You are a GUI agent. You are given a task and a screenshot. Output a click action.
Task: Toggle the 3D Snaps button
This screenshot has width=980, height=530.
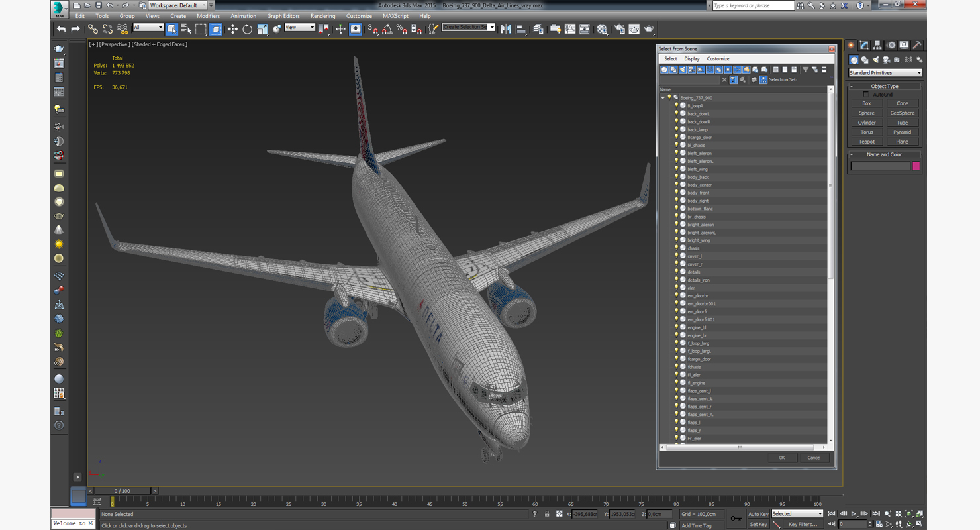coord(373,29)
